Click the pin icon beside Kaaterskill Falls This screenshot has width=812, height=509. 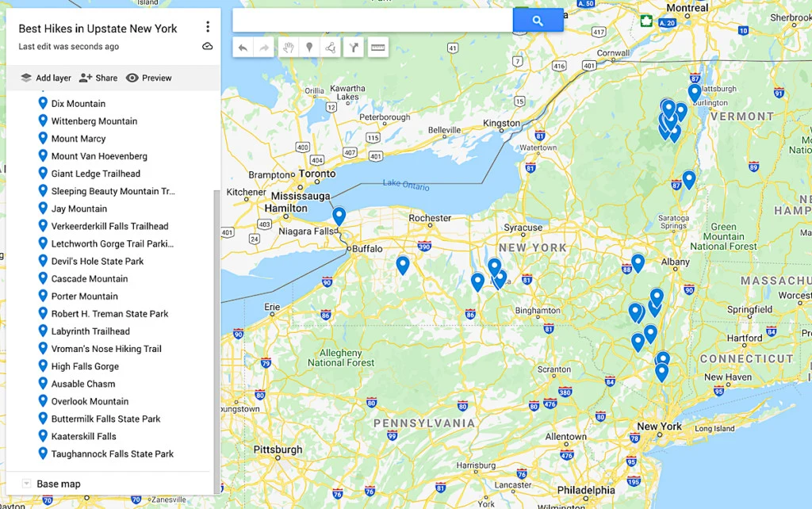pyautogui.click(x=43, y=436)
